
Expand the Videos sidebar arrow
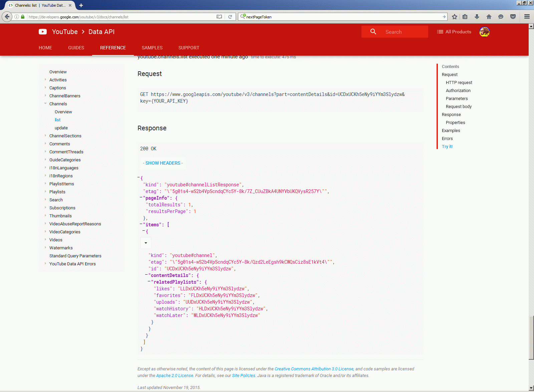point(45,239)
